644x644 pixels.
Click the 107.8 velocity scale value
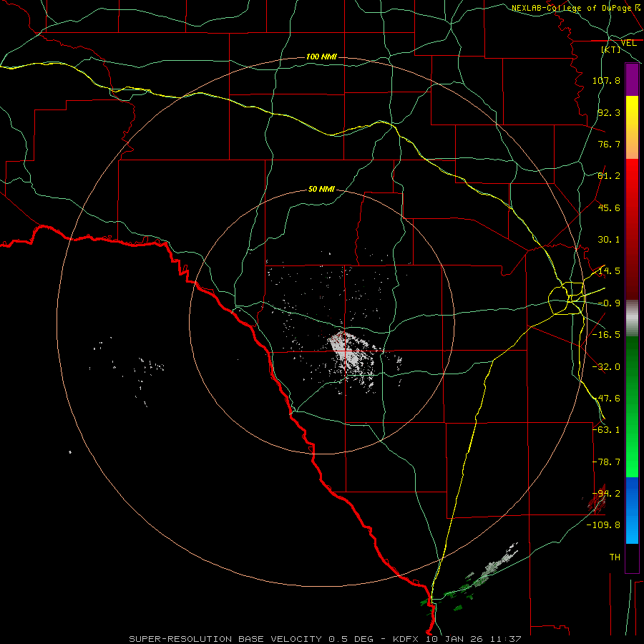(606, 80)
